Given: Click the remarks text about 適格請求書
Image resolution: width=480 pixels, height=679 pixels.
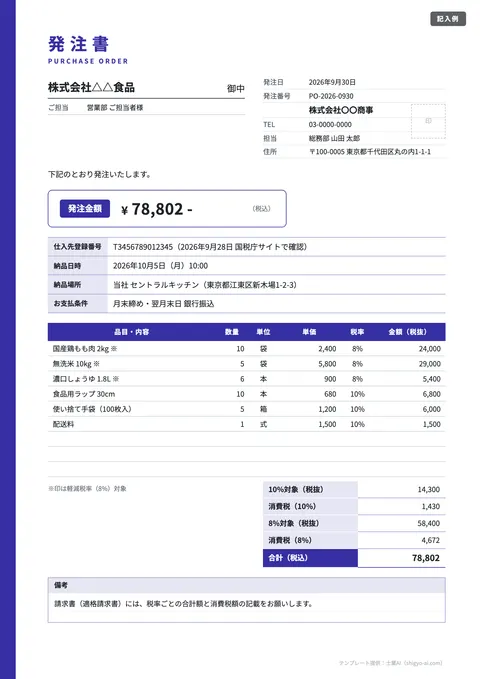Looking at the screenshot, I should coord(183,604).
